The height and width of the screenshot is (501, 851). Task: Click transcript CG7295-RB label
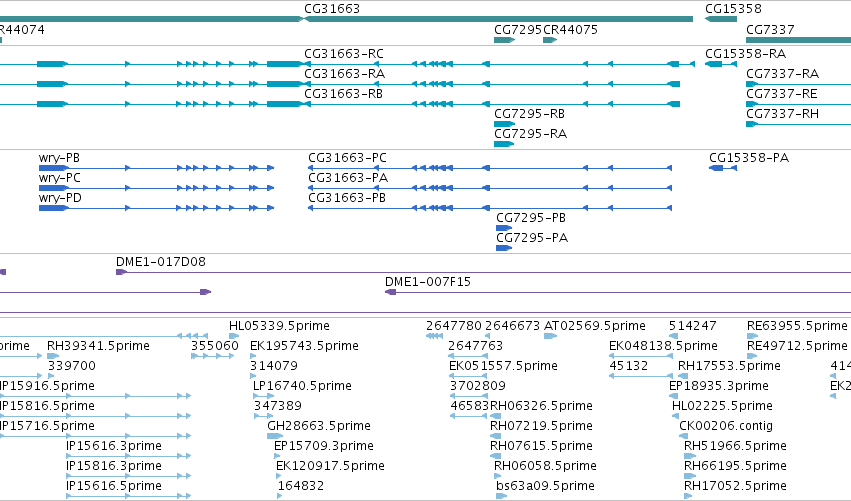529,114
